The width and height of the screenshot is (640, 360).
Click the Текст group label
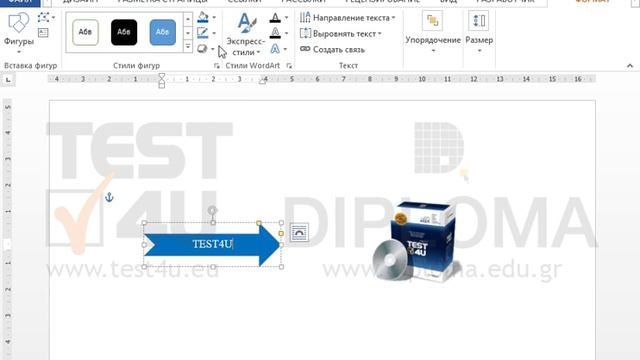pos(348,66)
